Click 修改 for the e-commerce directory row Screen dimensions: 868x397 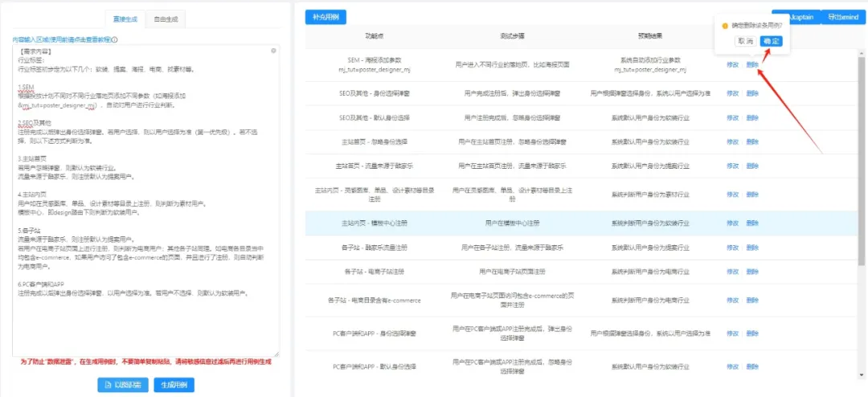pos(732,300)
